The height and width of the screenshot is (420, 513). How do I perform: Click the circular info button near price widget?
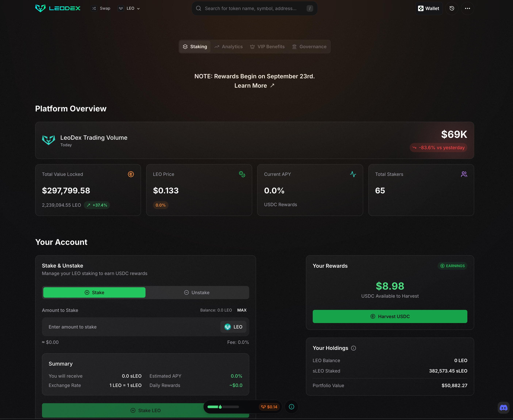(x=291, y=407)
